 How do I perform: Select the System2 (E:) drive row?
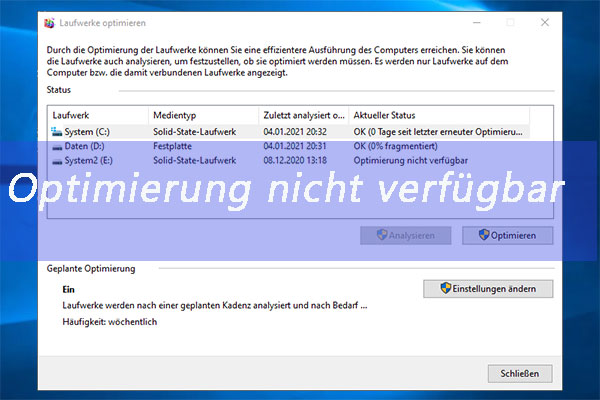289,160
